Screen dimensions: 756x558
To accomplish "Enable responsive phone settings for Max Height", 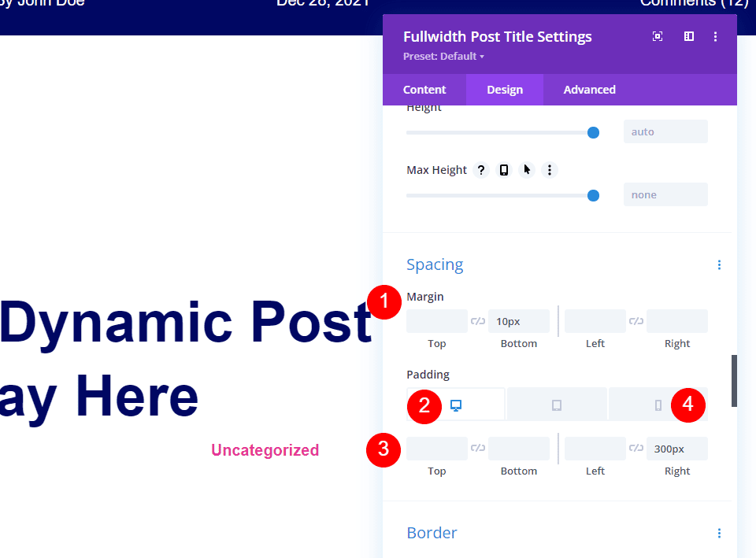I will (503, 169).
